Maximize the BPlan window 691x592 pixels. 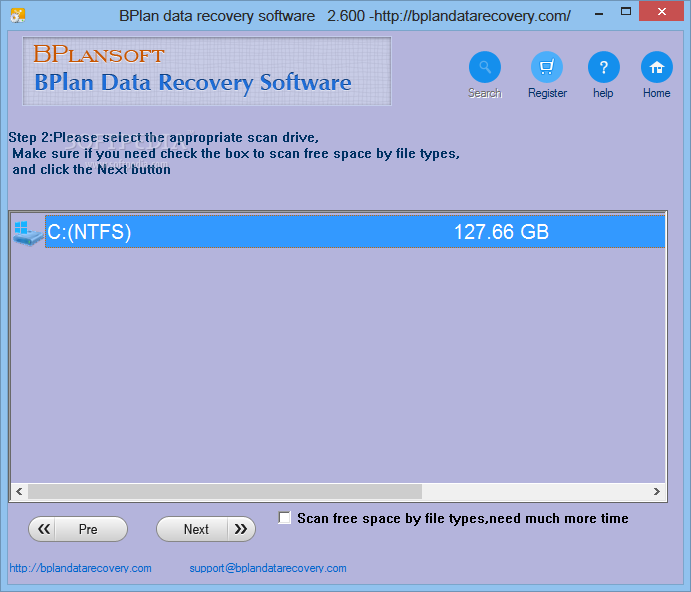pyautogui.click(x=626, y=12)
